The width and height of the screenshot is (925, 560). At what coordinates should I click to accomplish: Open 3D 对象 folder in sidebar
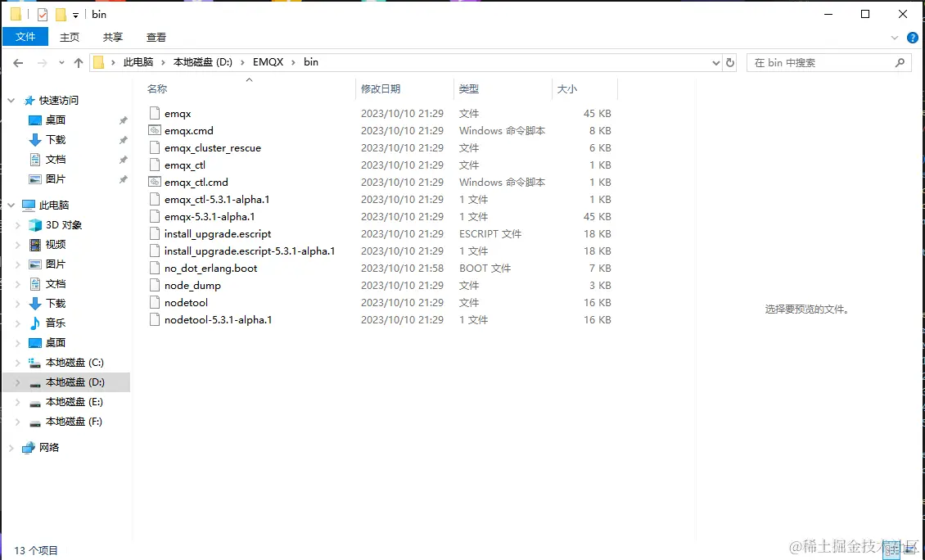pyautogui.click(x=64, y=225)
